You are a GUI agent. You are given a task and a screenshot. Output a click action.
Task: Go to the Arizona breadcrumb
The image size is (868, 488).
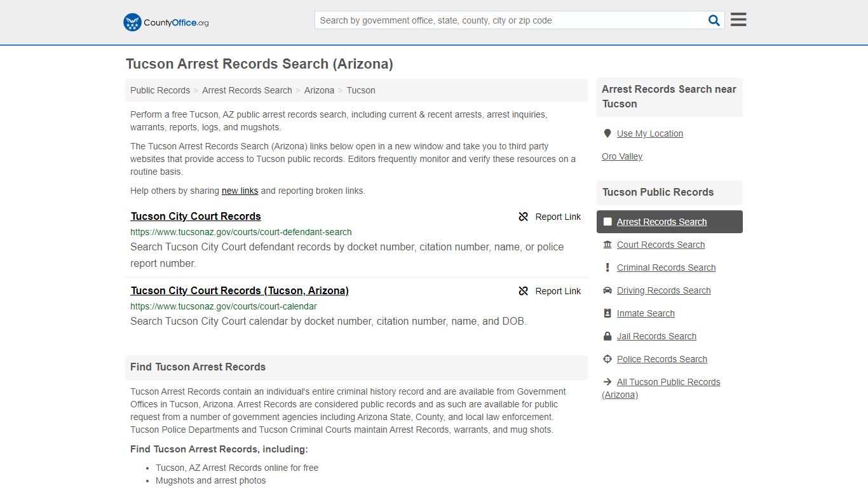(319, 90)
